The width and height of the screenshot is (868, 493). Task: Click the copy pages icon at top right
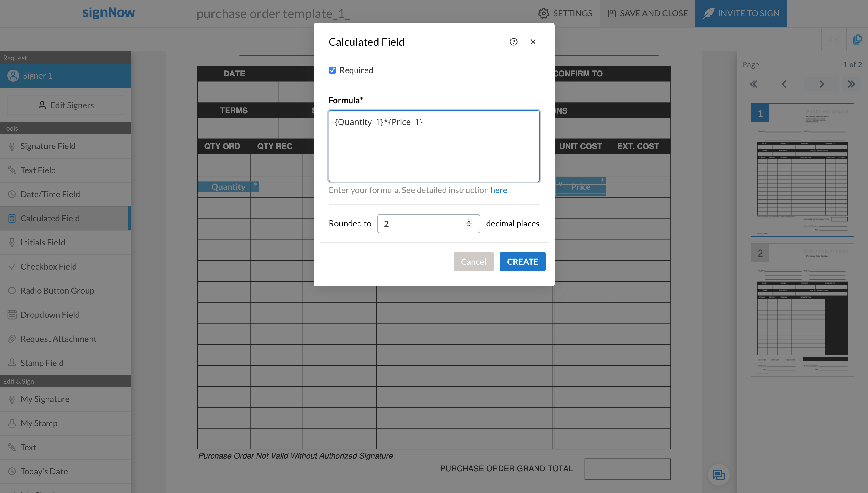(x=857, y=39)
